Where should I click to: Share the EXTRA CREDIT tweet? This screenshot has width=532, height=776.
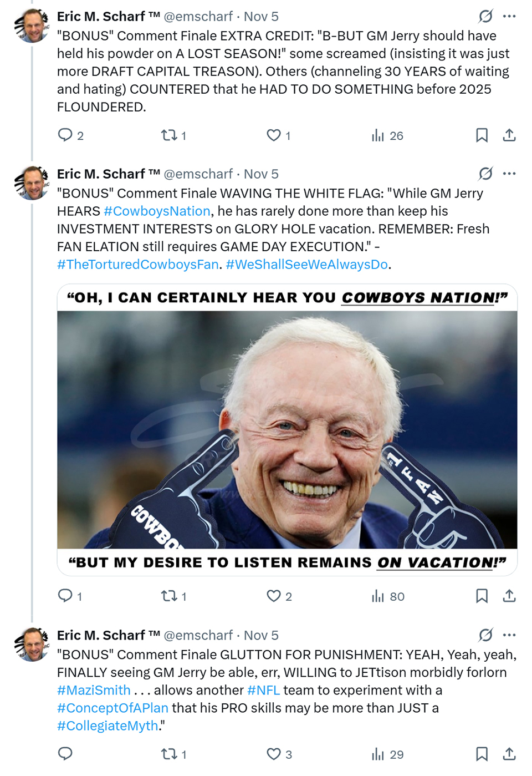tap(509, 135)
